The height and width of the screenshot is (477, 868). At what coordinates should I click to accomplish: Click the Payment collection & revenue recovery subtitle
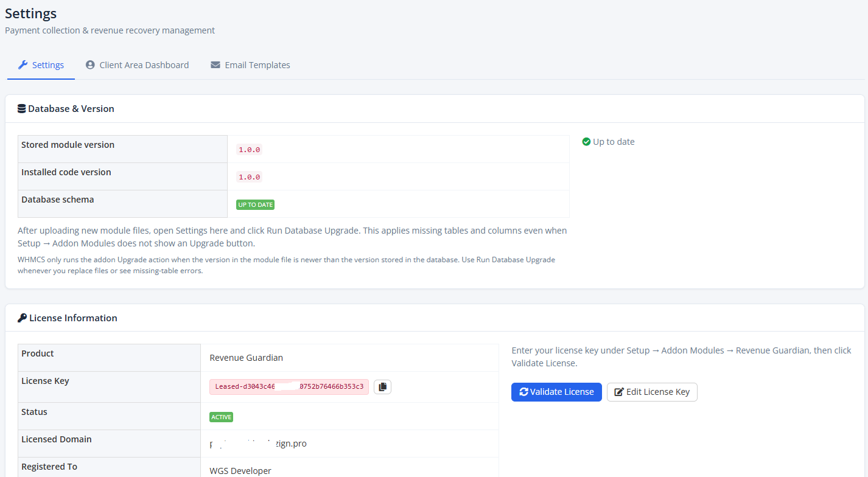[110, 30]
